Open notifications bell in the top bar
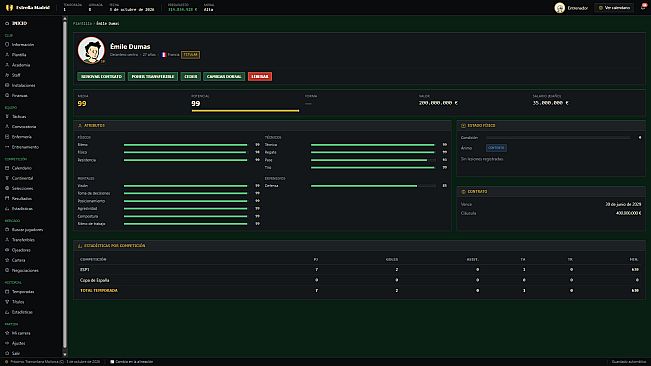651x366 pixels. [643, 7]
